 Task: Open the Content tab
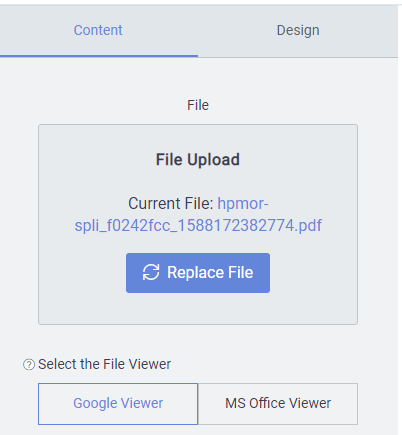click(x=98, y=30)
